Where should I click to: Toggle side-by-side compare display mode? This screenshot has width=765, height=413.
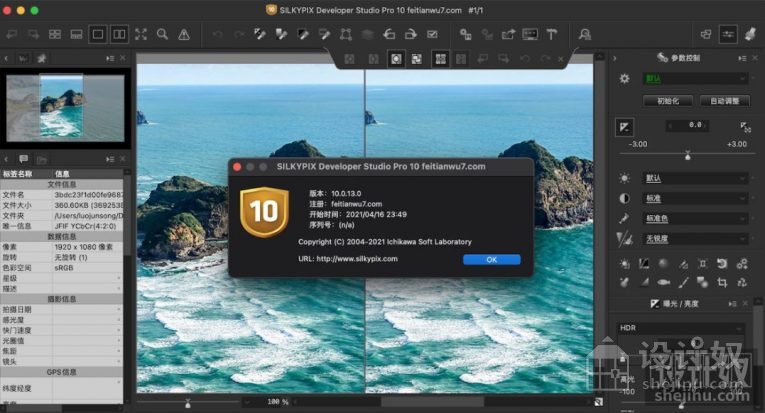pos(120,34)
